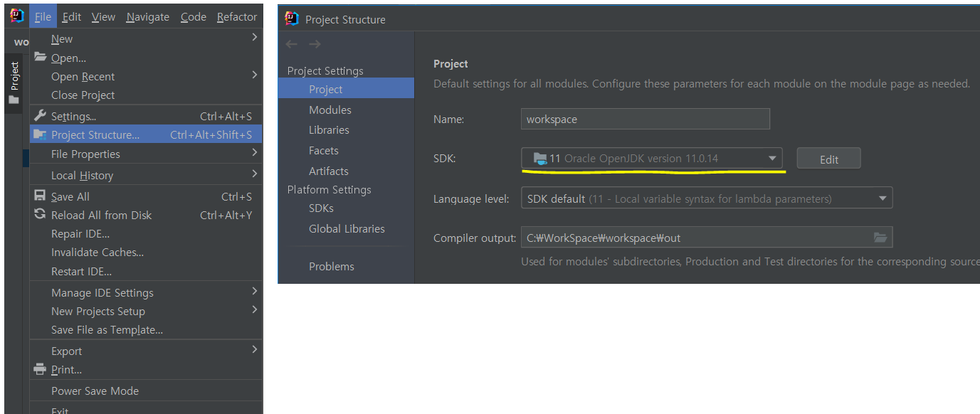Expand the Open Recent submenu
This screenshot has width=980, height=414.
click(x=146, y=76)
